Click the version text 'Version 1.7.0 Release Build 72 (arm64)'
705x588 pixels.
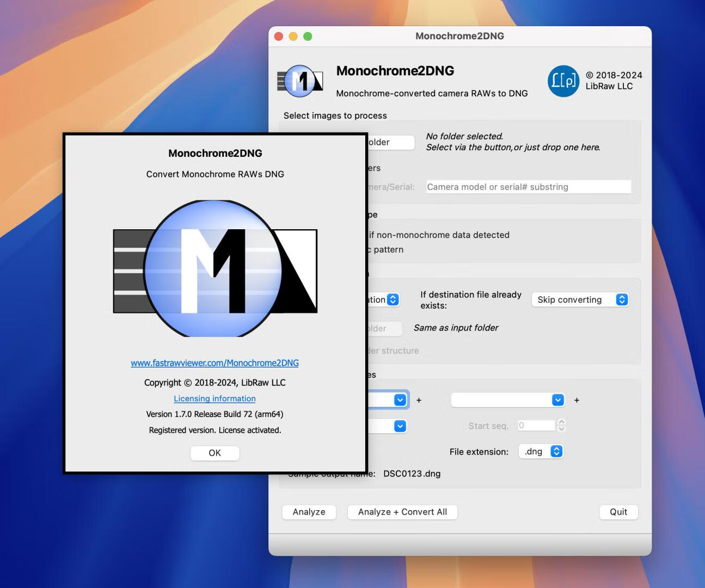[214, 414]
